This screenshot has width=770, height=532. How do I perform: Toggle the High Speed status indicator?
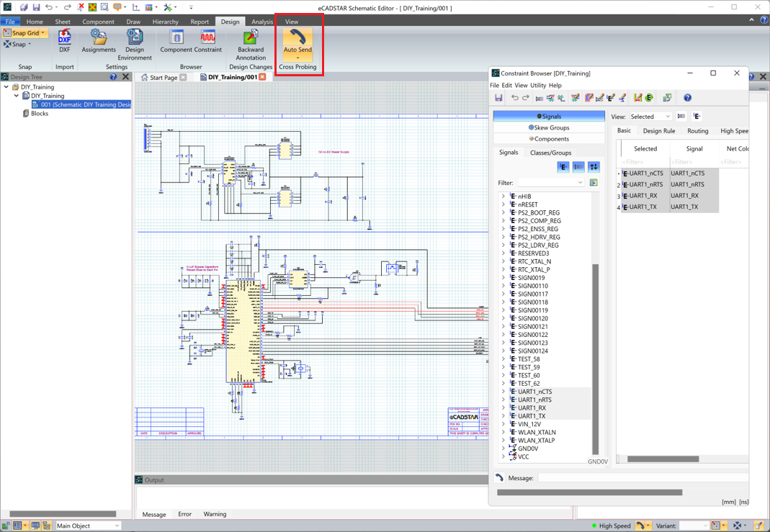point(611,526)
